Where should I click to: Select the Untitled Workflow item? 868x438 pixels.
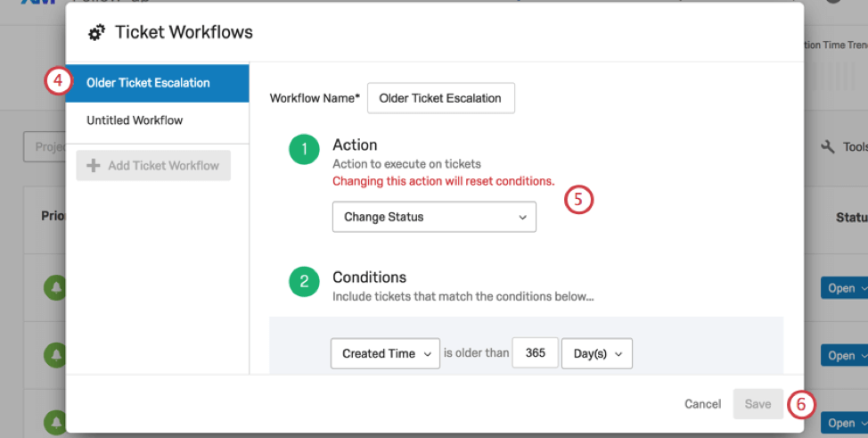point(135,120)
